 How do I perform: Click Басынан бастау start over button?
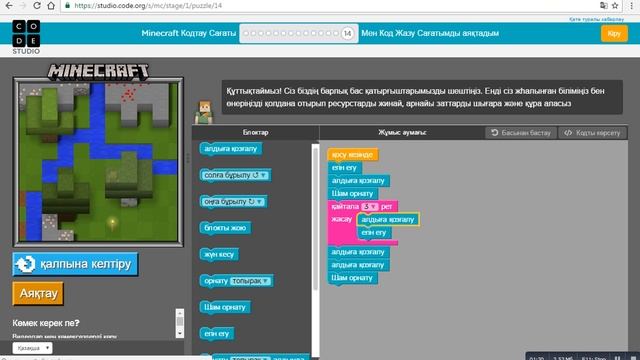click(x=521, y=133)
